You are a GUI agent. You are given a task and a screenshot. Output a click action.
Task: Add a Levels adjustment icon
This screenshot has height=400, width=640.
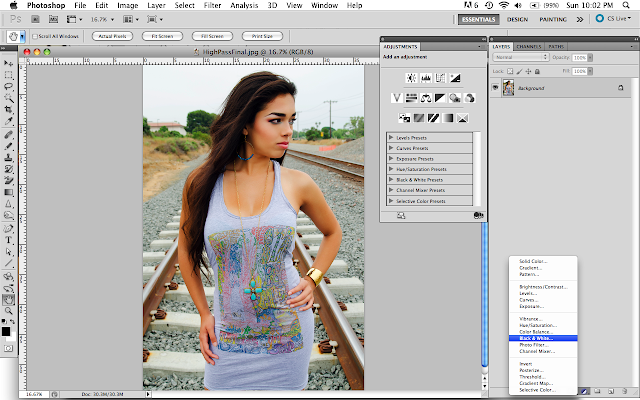point(426,78)
